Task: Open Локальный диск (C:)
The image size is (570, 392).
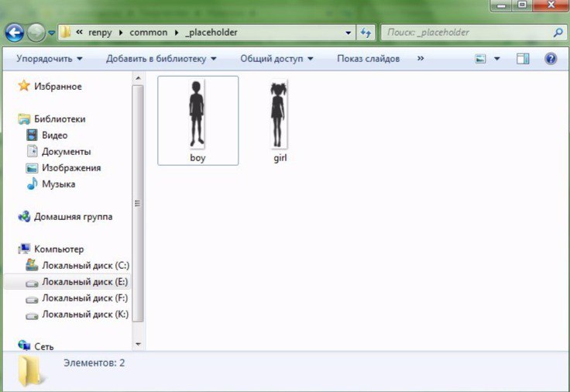Action: [x=86, y=266]
